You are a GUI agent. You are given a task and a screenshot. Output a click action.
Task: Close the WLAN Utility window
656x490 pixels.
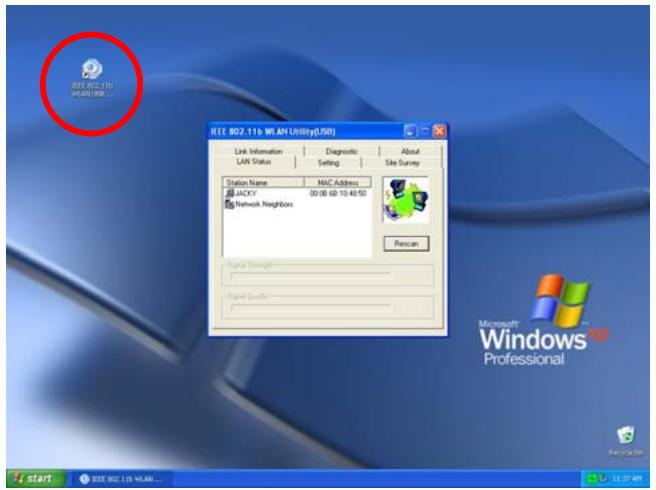(439, 132)
